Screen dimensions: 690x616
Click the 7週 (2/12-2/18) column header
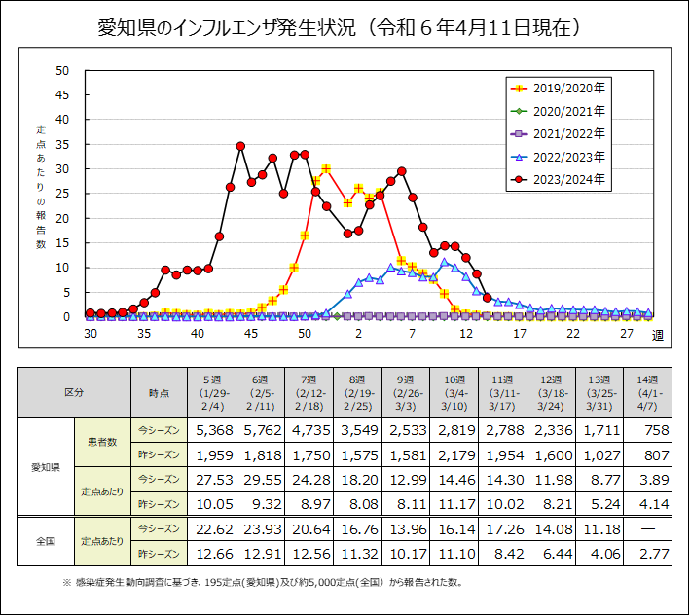tap(309, 392)
